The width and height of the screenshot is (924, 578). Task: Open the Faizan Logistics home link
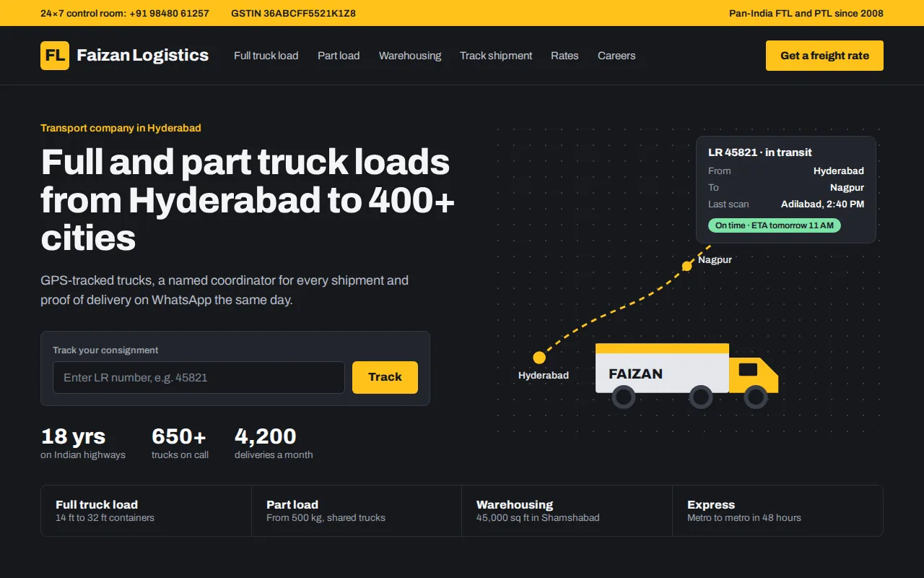pyautogui.click(x=124, y=56)
